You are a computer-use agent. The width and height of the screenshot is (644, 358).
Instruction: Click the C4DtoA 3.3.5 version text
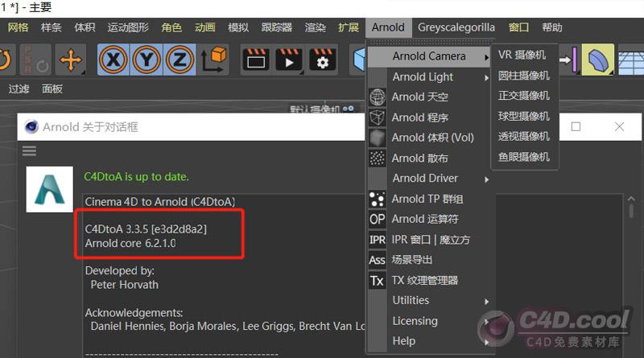pyautogui.click(x=146, y=229)
